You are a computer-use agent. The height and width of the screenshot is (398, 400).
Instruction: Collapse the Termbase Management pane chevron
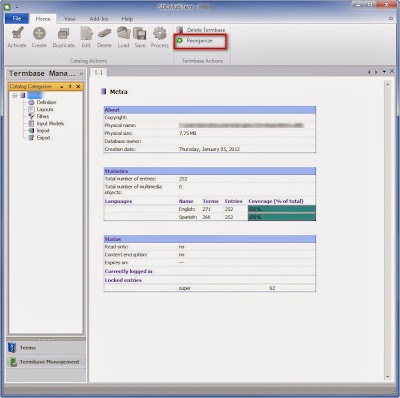pos(81,74)
